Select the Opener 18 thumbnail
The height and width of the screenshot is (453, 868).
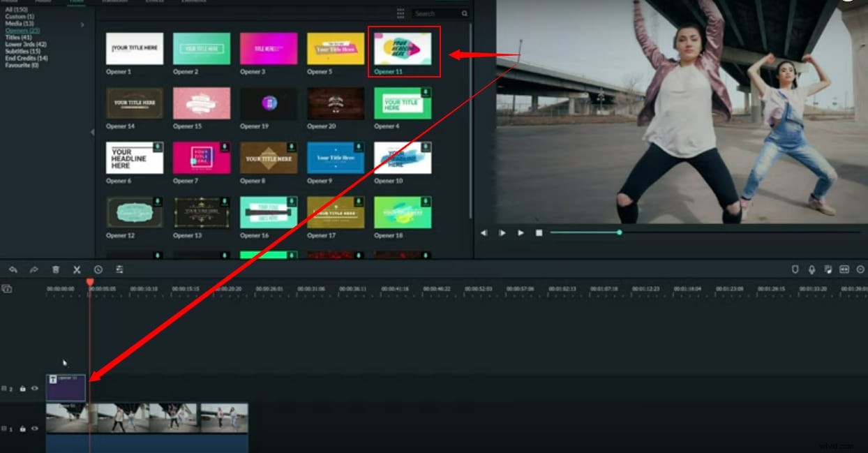pyautogui.click(x=403, y=210)
